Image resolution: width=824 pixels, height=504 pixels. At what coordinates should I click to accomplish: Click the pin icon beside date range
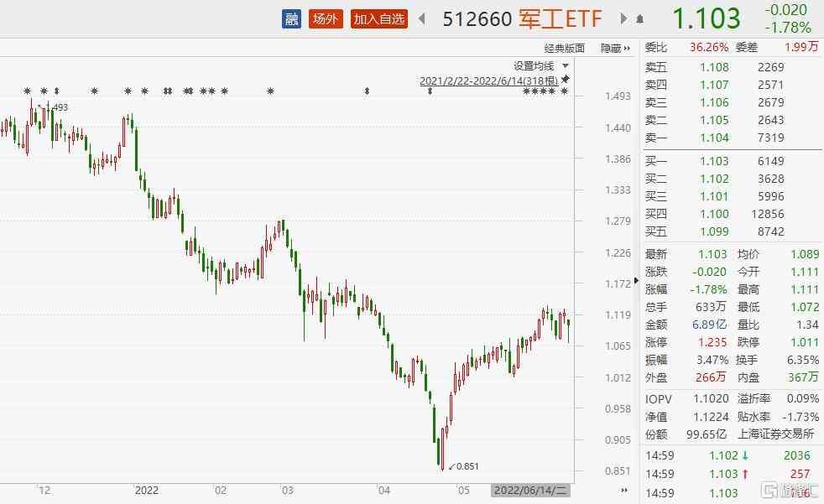click(x=566, y=79)
